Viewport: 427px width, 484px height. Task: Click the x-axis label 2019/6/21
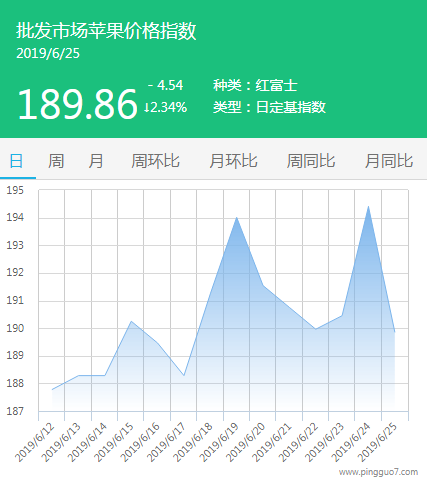(272, 442)
